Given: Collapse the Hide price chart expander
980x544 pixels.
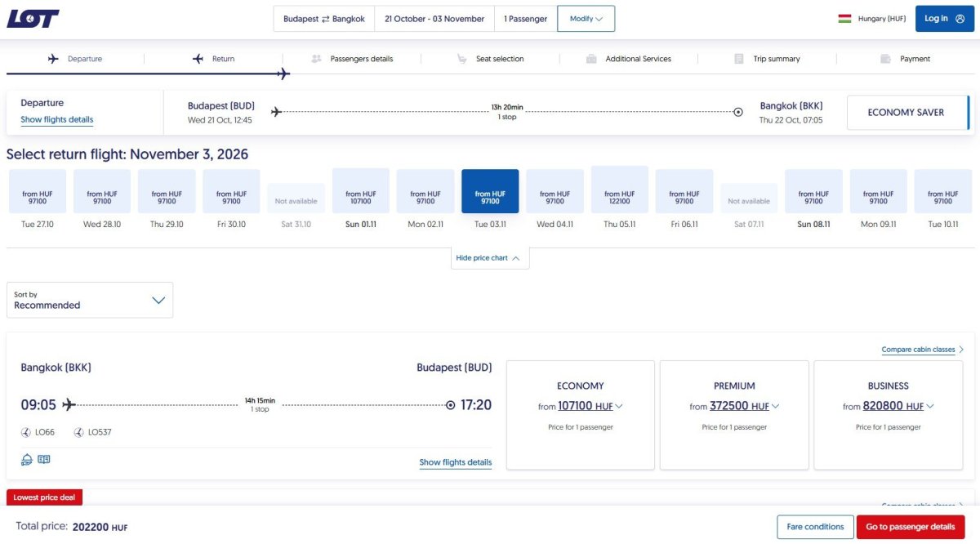Looking at the screenshot, I should (490, 258).
